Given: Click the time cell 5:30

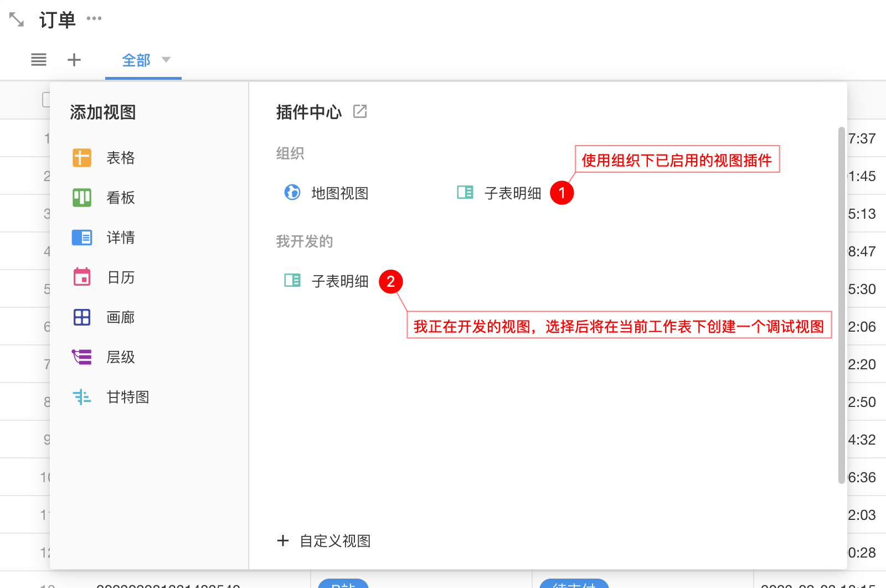Looking at the screenshot, I should 862,289.
